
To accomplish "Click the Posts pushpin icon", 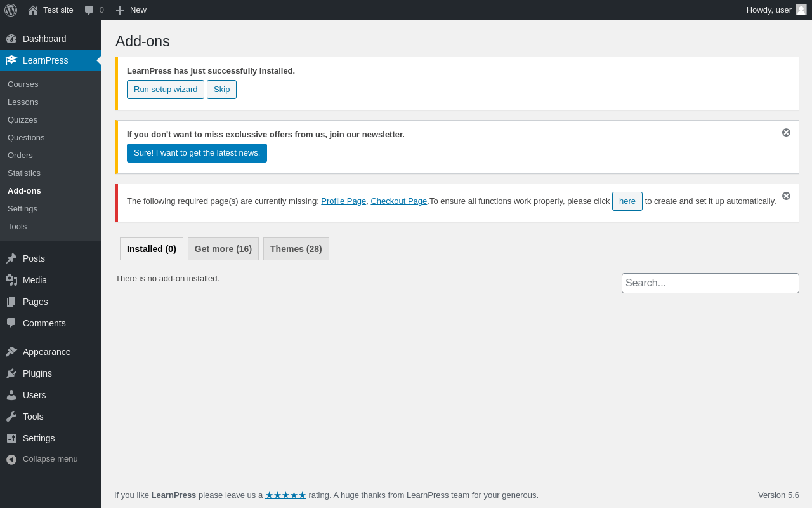I will [11, 258].
